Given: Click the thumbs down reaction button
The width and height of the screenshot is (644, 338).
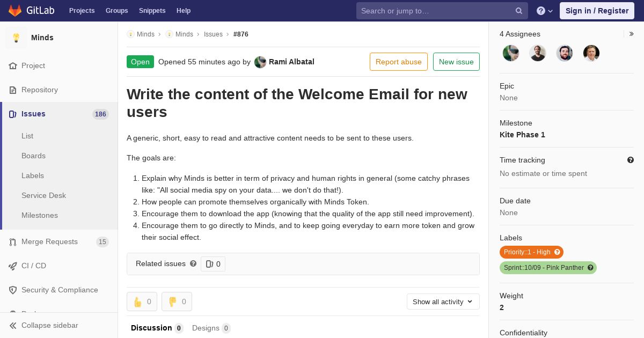Looking at the screenshot, I should 177,302.
